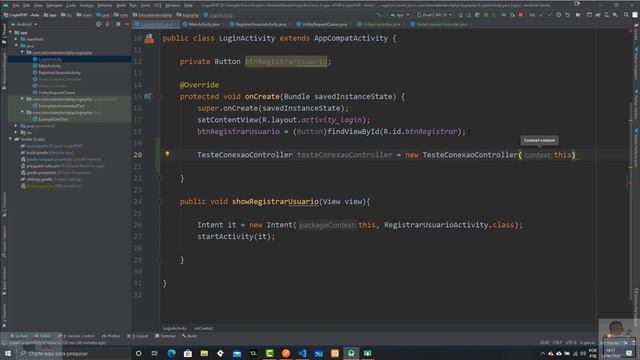Open File Explorer from the taskbar
The width and height of the screenshot is (640, 360).
pyautogui.click(x=204, y=353)
